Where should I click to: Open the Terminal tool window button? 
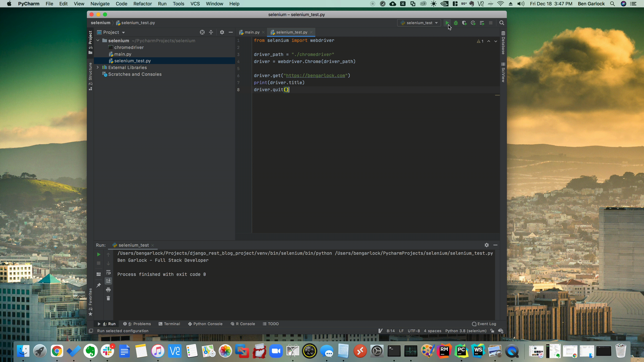(x=169, y=324)
